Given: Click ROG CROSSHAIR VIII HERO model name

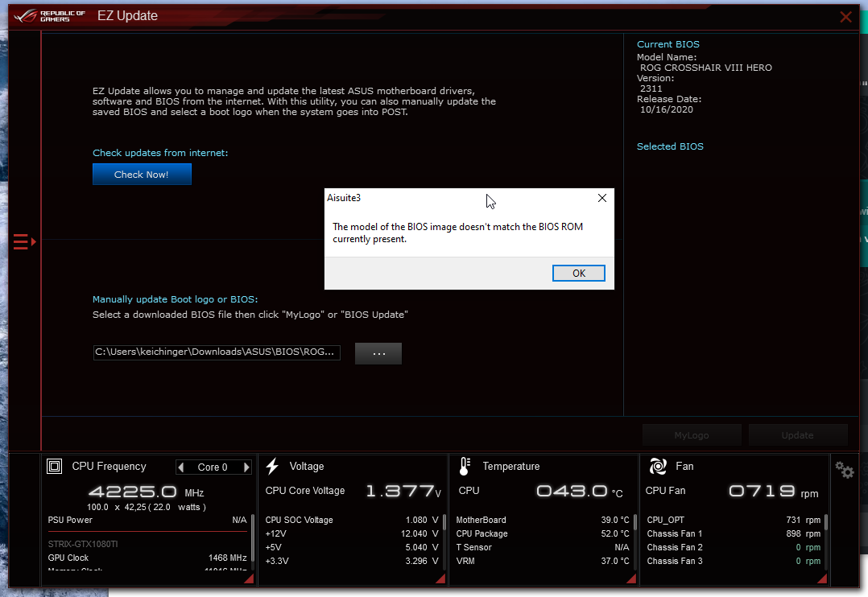Looking at the screenshot, I should (x=706, y=68).
